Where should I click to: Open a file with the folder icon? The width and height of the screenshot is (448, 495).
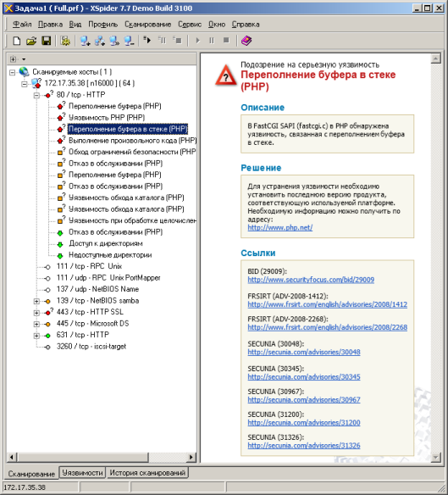click(31, 41)
